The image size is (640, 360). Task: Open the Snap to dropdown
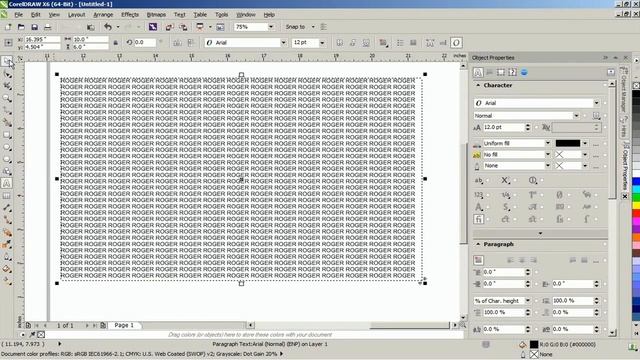point(313,27)
